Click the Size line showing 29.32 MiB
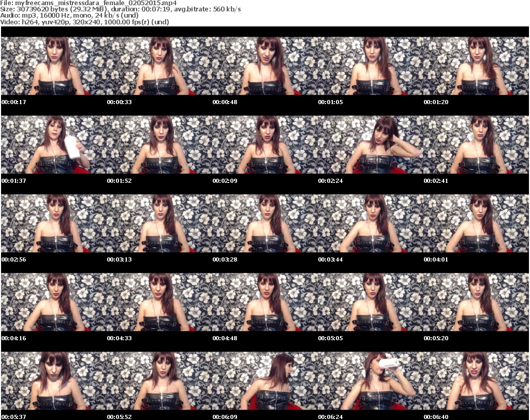This screenshot has height=420, width=530. click(120, 9)
